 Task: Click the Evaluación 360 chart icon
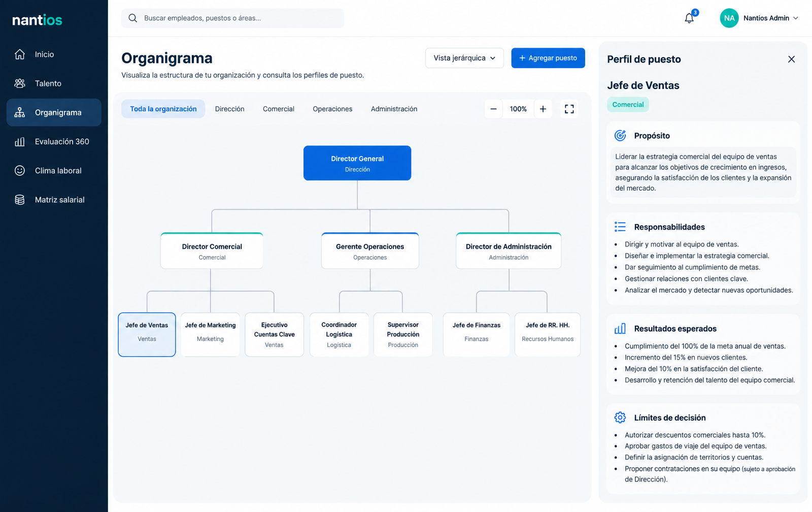[20, 142]
